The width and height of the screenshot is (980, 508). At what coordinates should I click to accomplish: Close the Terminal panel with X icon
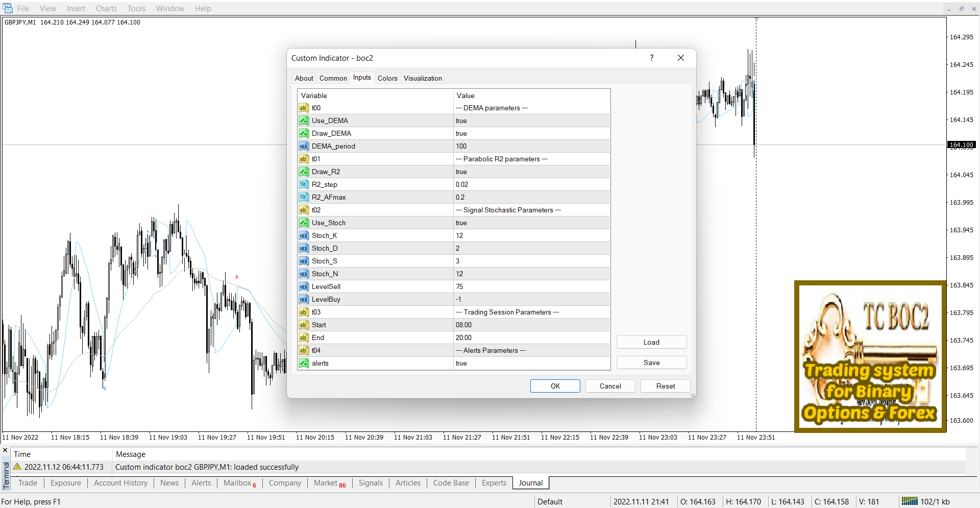click(x=5, y=450)
